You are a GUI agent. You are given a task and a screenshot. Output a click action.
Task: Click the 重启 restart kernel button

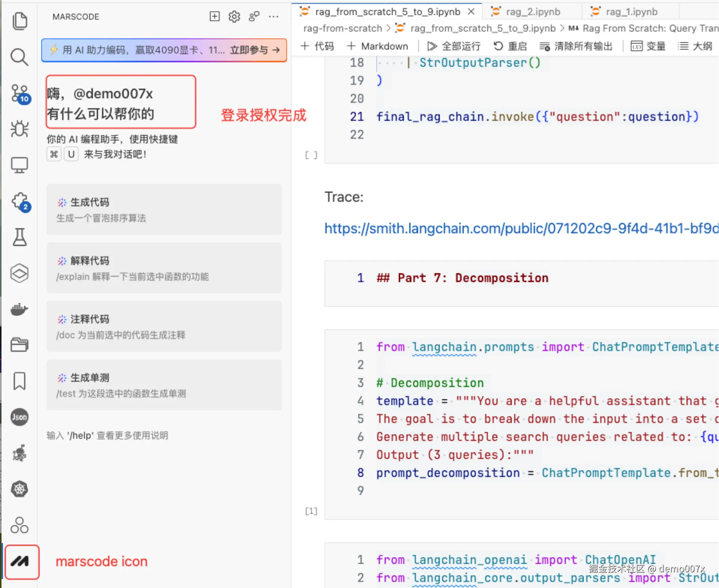point(510,46)
